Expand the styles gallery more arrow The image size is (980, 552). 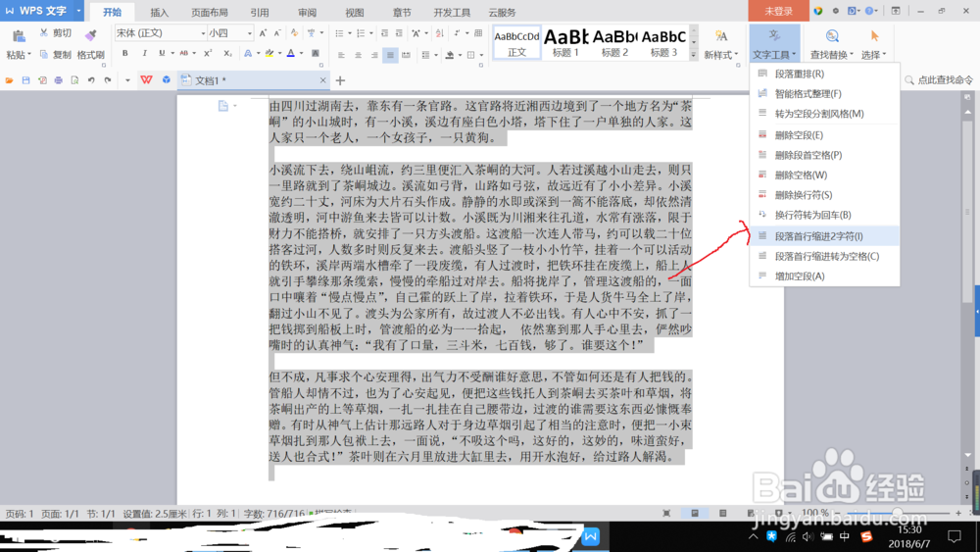(x=693, y=55)
